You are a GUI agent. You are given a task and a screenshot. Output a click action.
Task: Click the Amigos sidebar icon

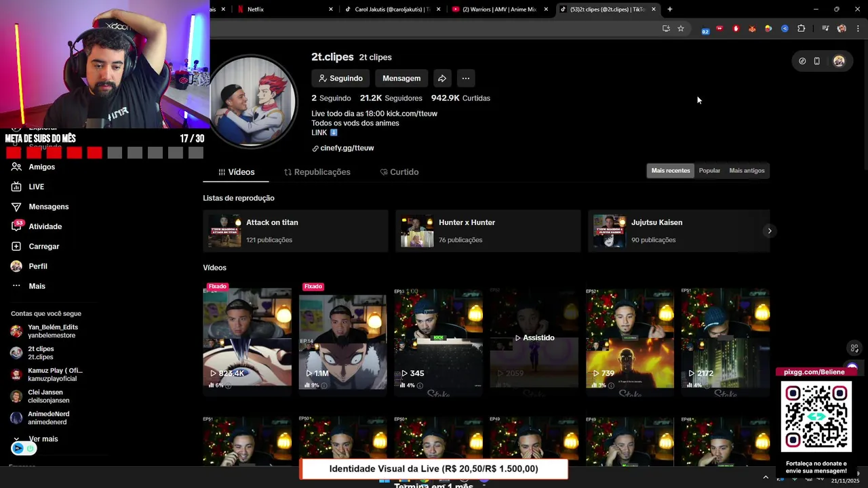coord(16,167)
